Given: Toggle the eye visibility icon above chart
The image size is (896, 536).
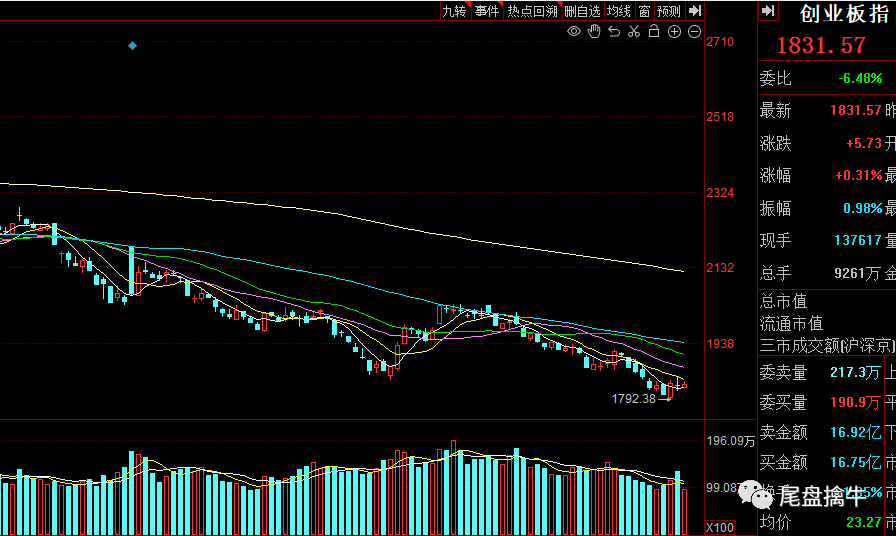Looking at the screenshot, I should (x=574, y=32).
